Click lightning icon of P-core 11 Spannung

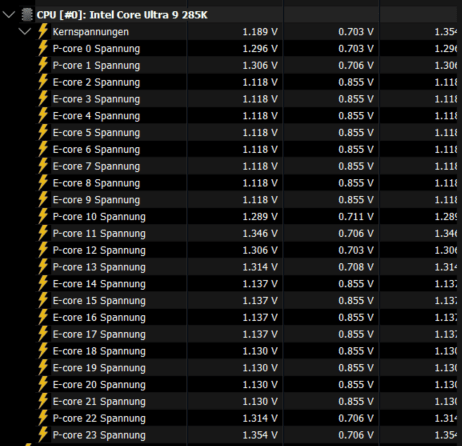coord(43,233)
